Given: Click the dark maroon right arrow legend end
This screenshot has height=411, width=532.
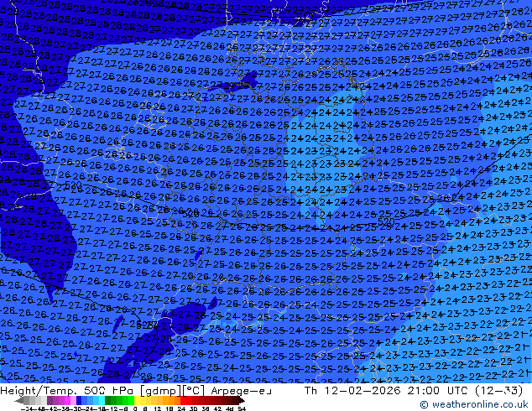Looking at the screenshot, I should (242, 400).
